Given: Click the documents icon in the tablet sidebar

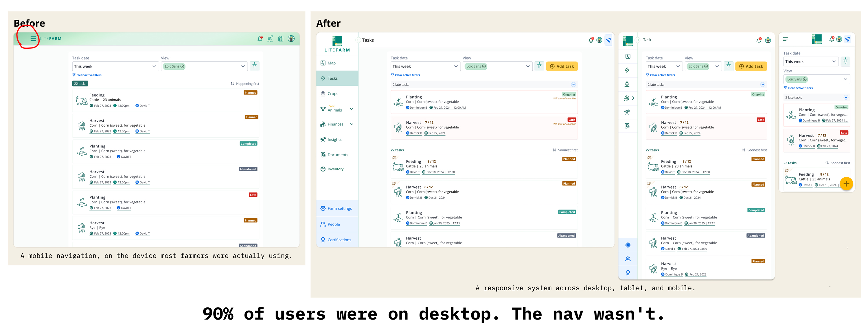Looking at the screenshot, I should [627, 126].
